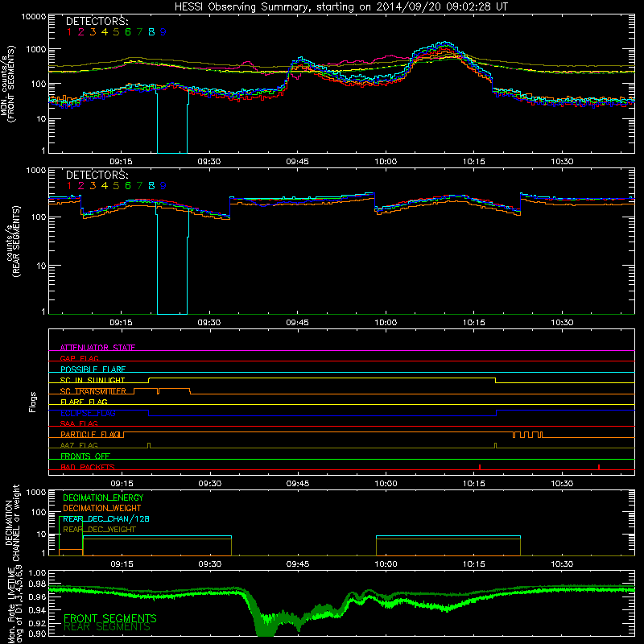The height and width of the screenshot is (644, 644).
Task: Select detector 1 in rear segments legend
Action: 69,186
